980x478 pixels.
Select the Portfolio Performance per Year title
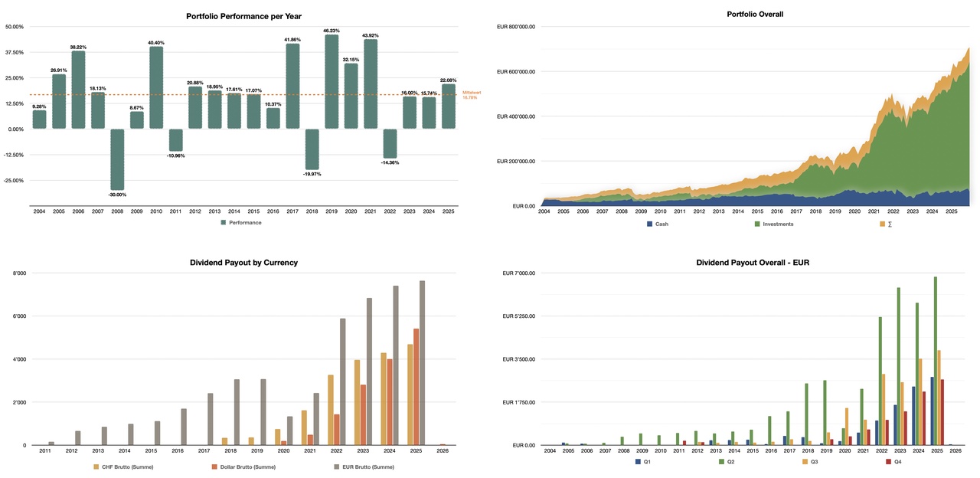click(x=243, y=16)
